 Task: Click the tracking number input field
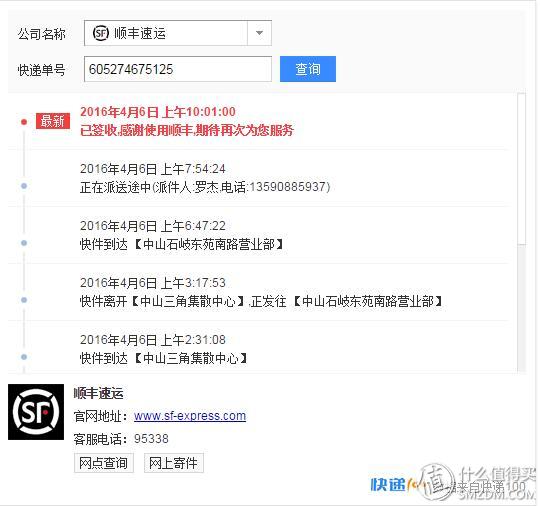click(178, 69)
